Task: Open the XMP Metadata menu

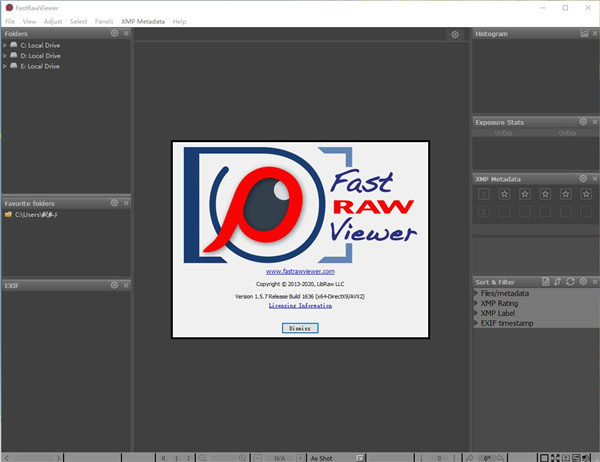Action: tap(142, 21)
